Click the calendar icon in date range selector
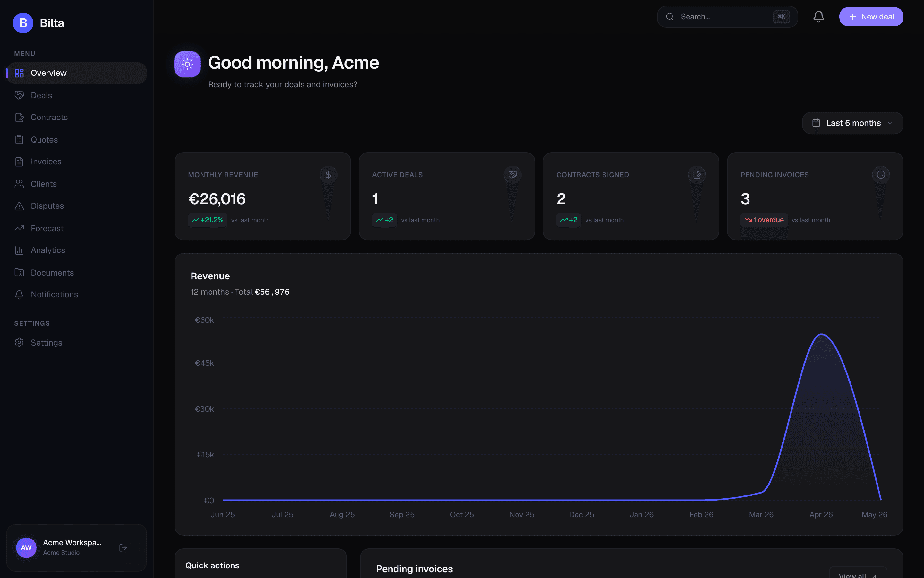Screen dimensions: 924x578 click(x=816, y=123)
